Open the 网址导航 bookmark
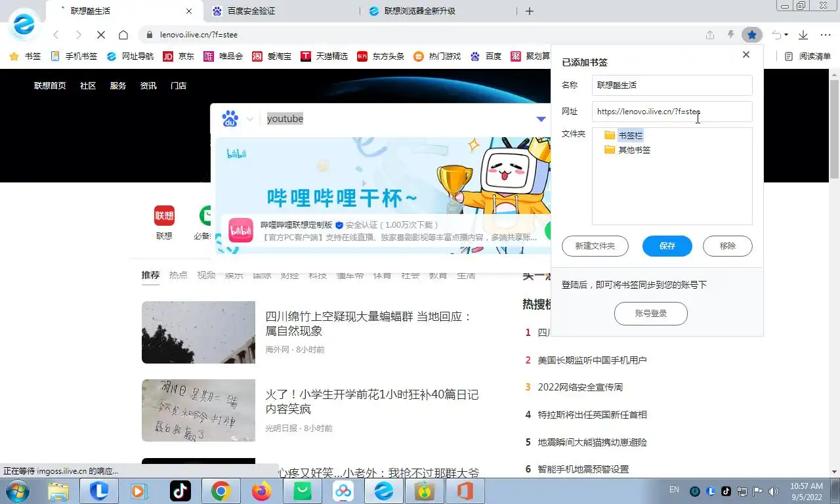 [x=130, y=56]
